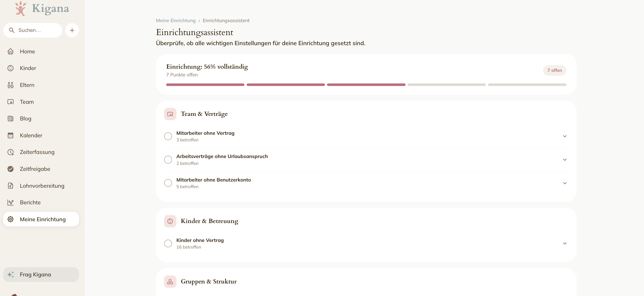The width and height of the screenshot is (644, 296).
Task: Click the Suchen search field
Action: point(33,30)
